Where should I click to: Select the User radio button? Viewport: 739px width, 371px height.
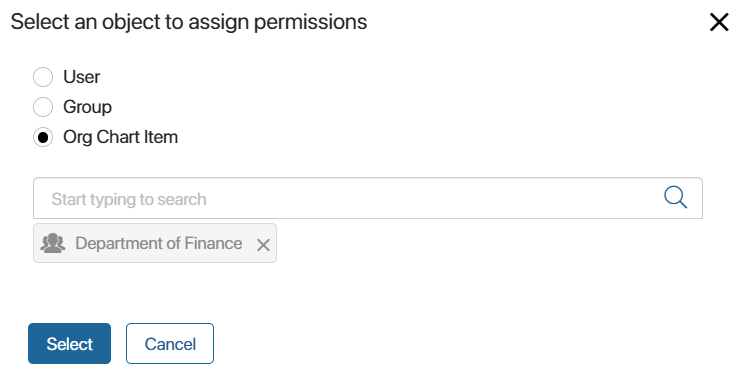tap(43, 77)
